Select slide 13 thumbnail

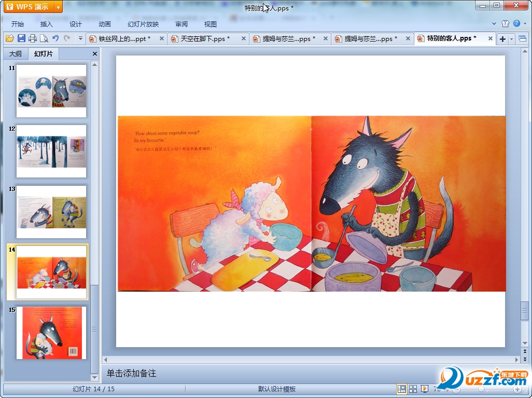coord(51,212)
